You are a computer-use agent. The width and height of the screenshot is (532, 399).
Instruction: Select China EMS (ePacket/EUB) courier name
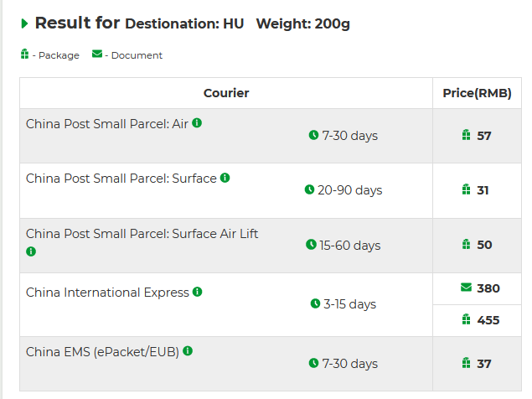(102, 352)
